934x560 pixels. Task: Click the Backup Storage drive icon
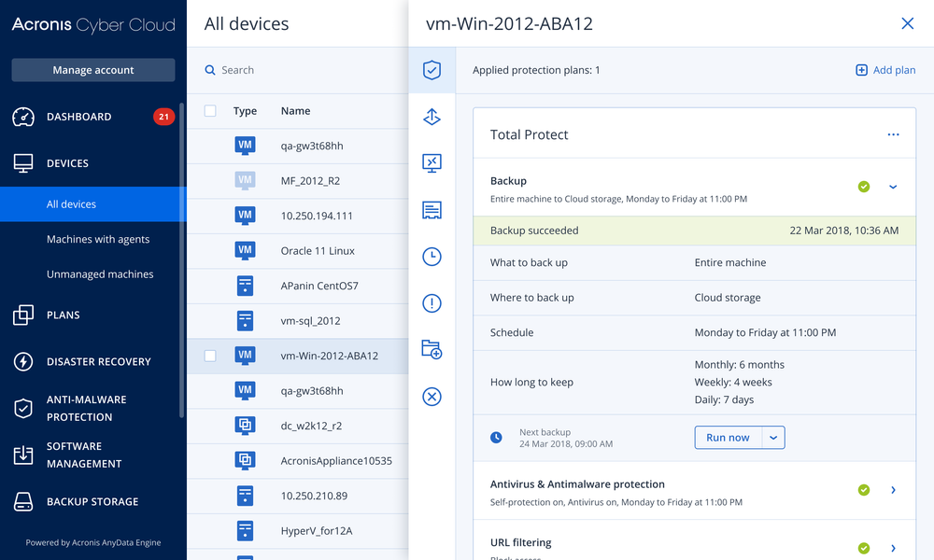23,502
